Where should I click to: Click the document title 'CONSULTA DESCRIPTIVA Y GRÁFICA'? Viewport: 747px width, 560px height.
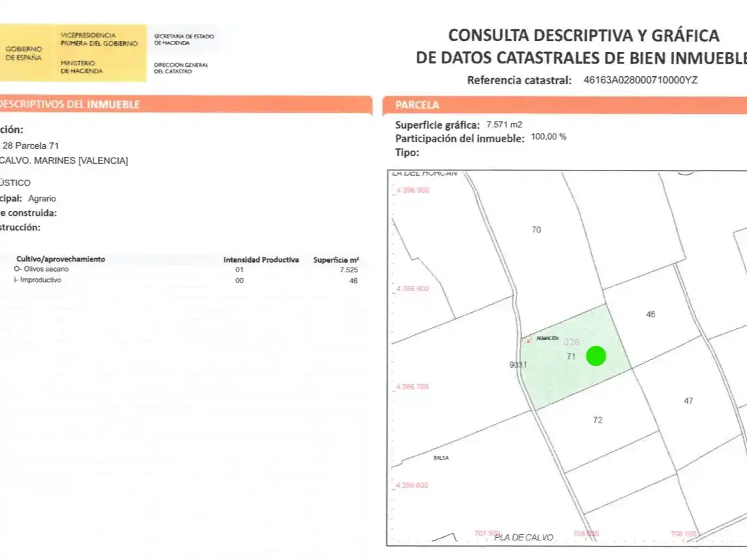coord(584,36)
